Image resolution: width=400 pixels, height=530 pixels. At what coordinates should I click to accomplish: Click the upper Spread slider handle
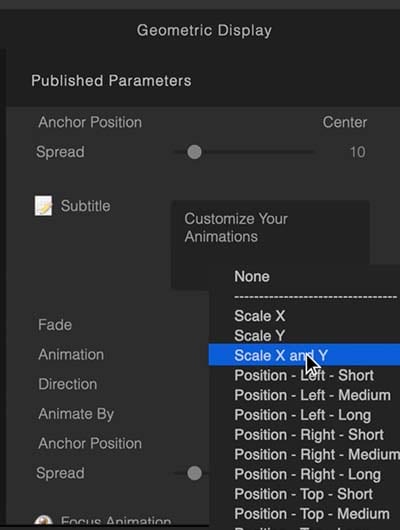[x=194, y=152]
